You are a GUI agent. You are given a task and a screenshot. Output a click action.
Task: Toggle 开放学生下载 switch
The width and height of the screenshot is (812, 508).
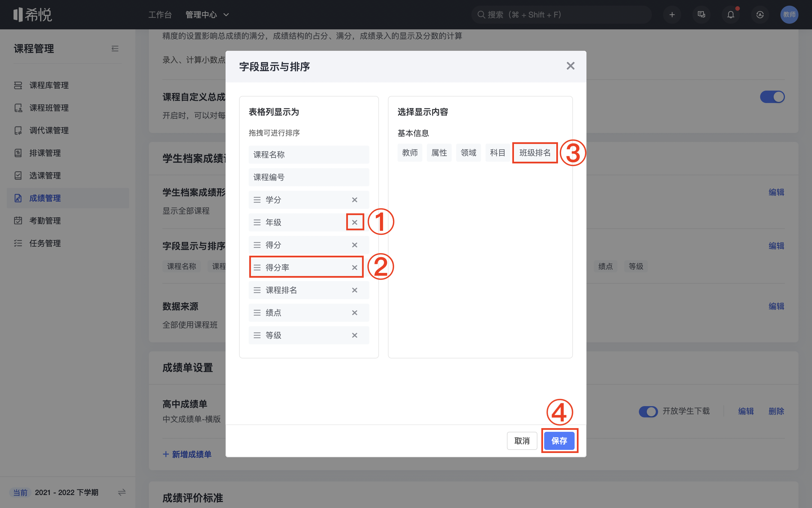[x=648, y=411]
